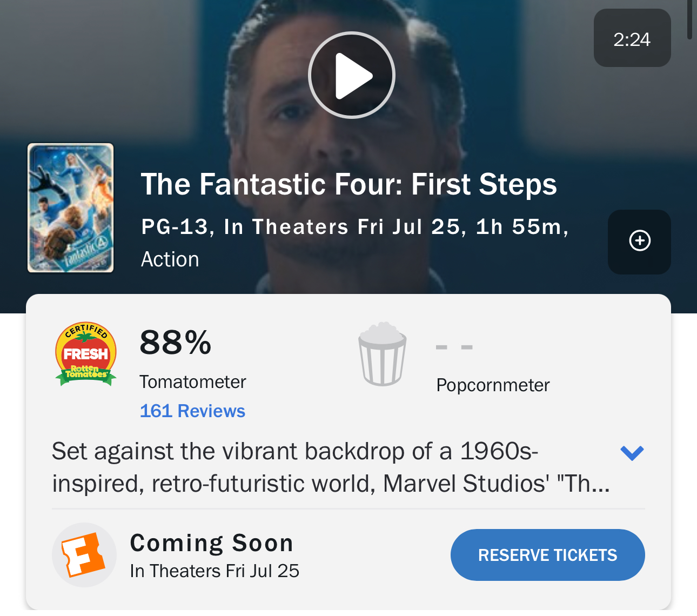Click the 2:24 trailer duration badge
The height and width of the screenshot is (616, 697).
[x=632, y=38]
